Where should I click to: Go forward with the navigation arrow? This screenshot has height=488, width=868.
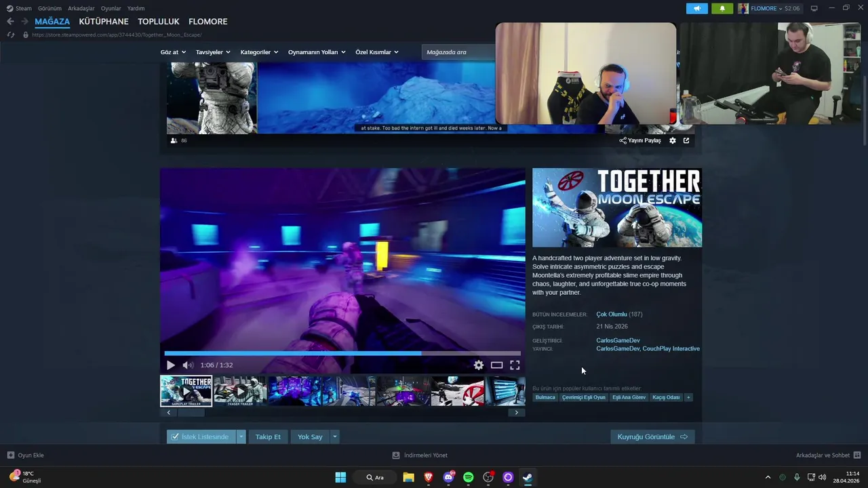pyautogui.click(x=24, y=22)
